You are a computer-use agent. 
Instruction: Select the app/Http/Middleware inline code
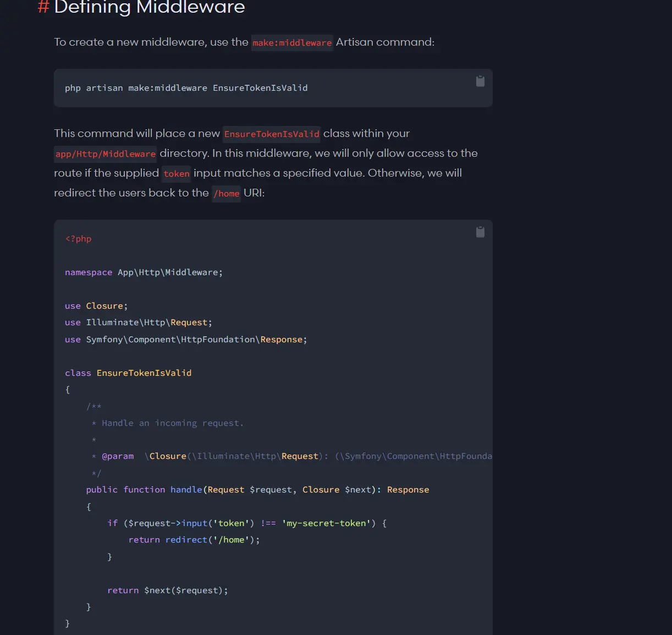click(106, 154)
